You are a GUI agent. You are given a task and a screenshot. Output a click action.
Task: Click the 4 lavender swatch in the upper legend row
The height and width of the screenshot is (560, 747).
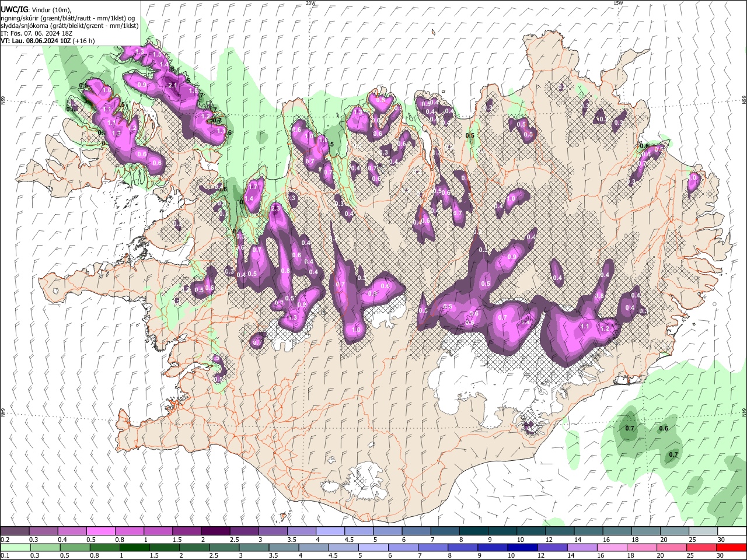(x=330, y=531)
